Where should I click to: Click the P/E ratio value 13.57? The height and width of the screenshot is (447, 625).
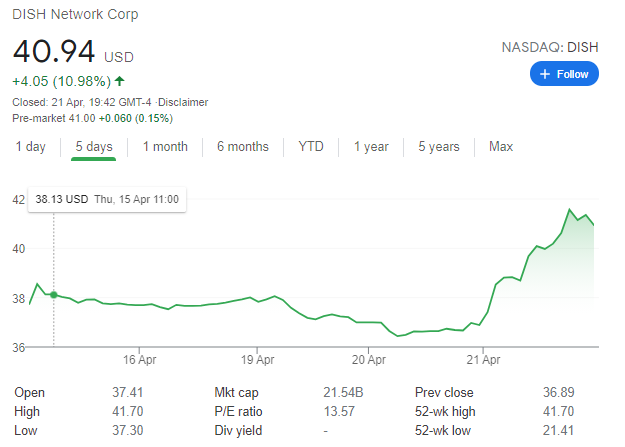click(x=339, y=412)
